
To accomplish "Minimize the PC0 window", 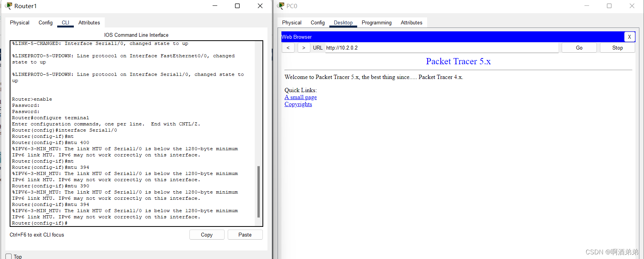I will 587,6.
